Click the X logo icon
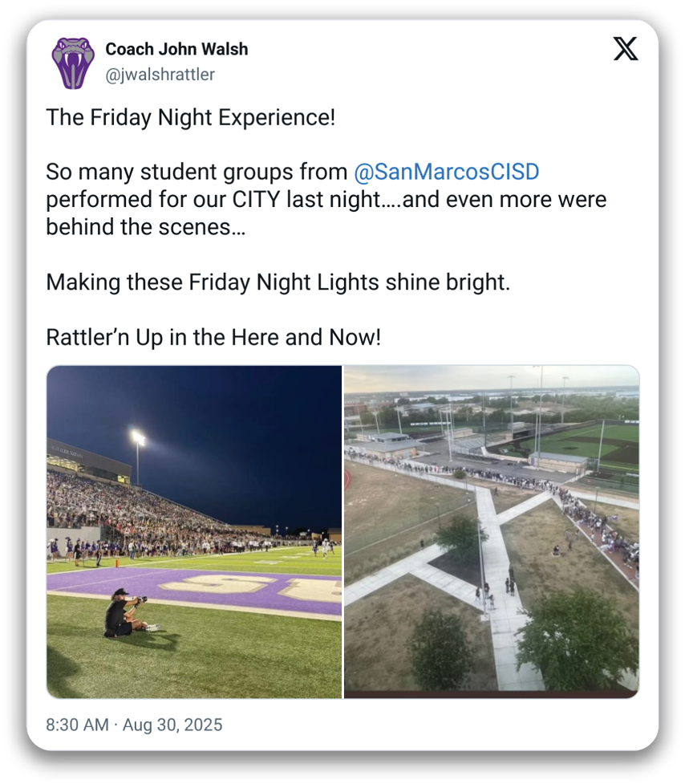685x784 pixels. [x=626, y=50]
